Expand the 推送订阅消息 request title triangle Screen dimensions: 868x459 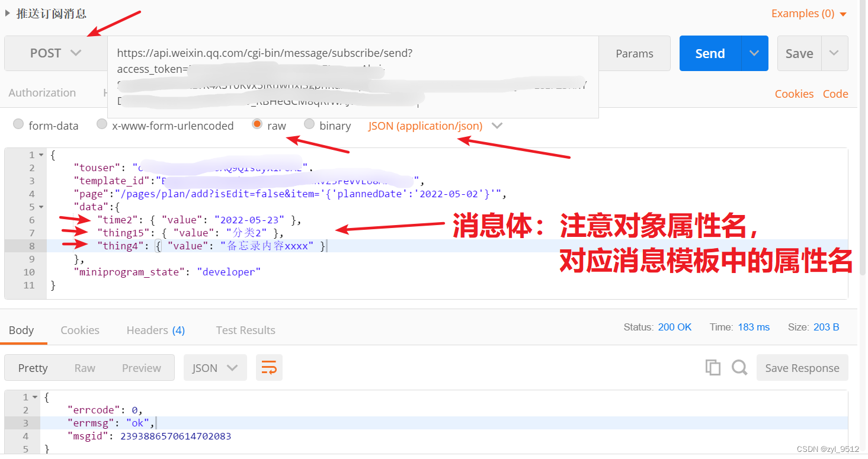pos(8,13)
